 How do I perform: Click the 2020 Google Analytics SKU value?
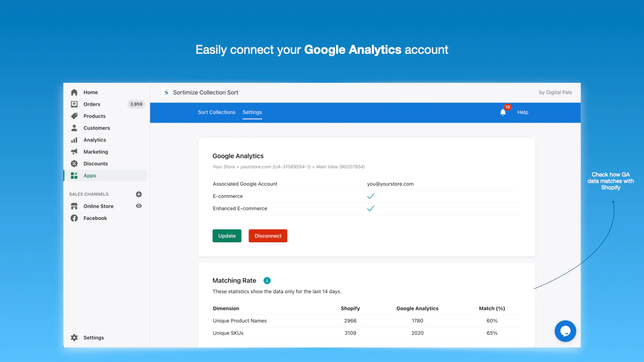pos(417,333)
